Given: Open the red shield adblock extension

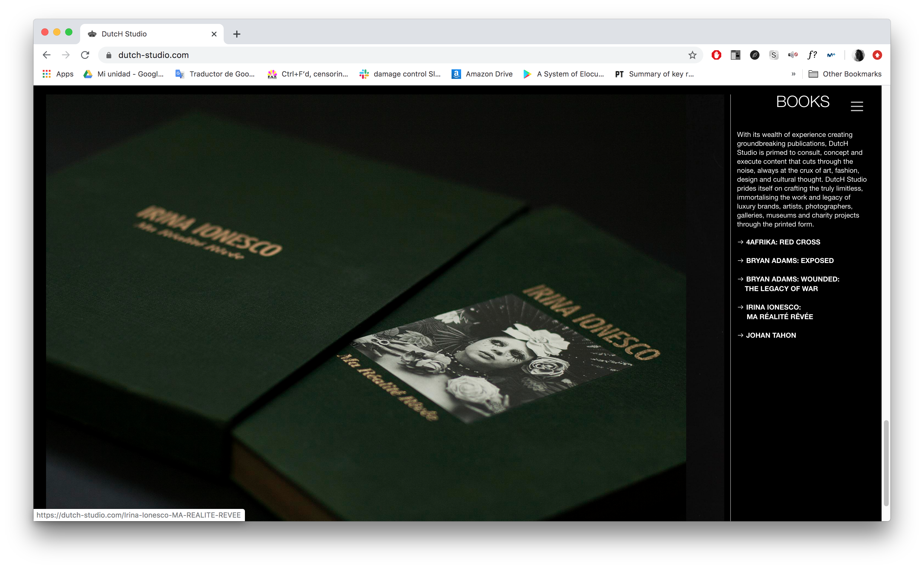Looking at the screenshot, I should point(716,55).
